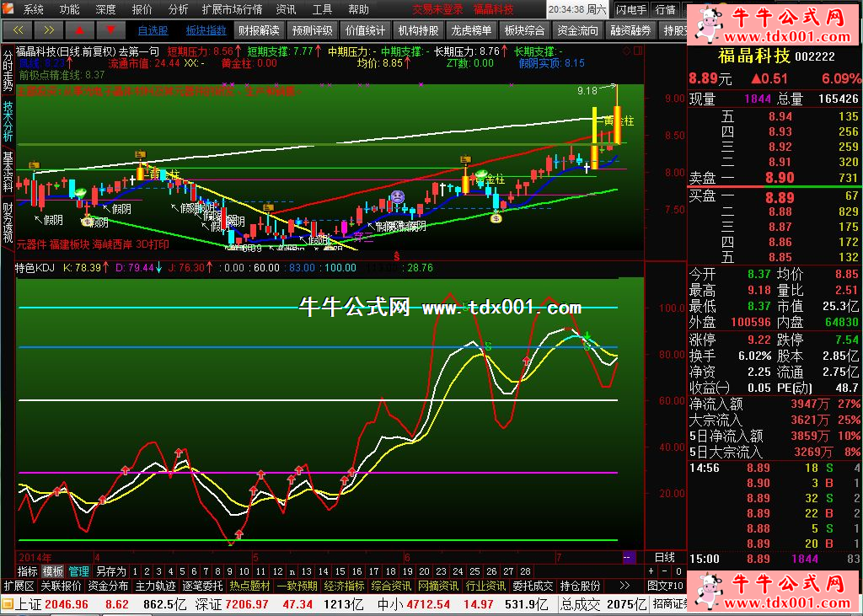Switch to the 财务透视 side tab

8,222
